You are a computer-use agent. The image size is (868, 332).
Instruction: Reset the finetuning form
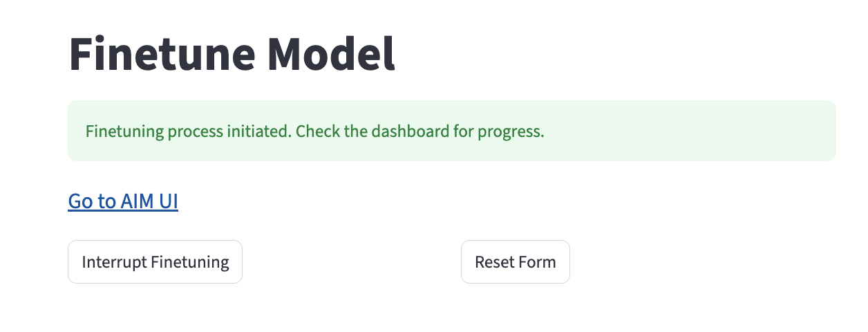[515, 262]
